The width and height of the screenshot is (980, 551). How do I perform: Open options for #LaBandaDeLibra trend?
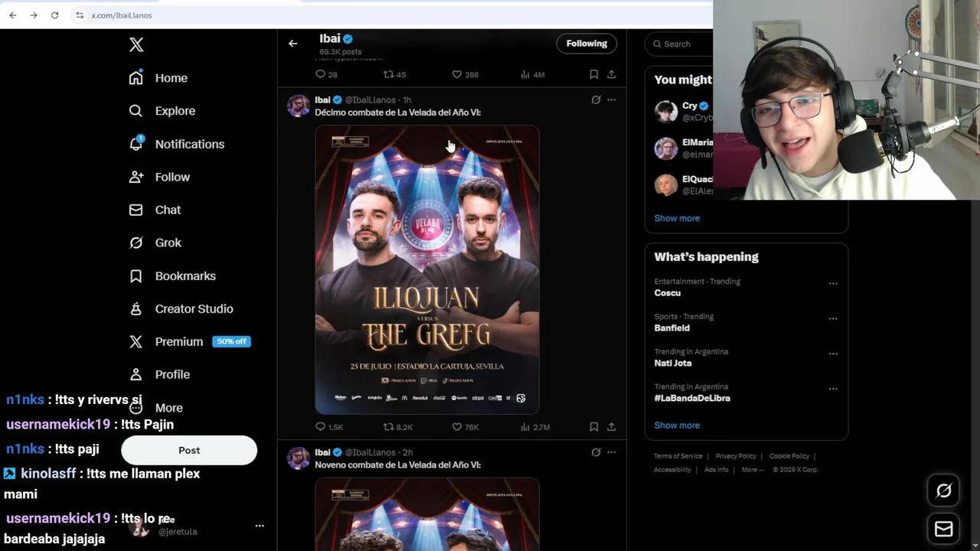coord(833,390)
